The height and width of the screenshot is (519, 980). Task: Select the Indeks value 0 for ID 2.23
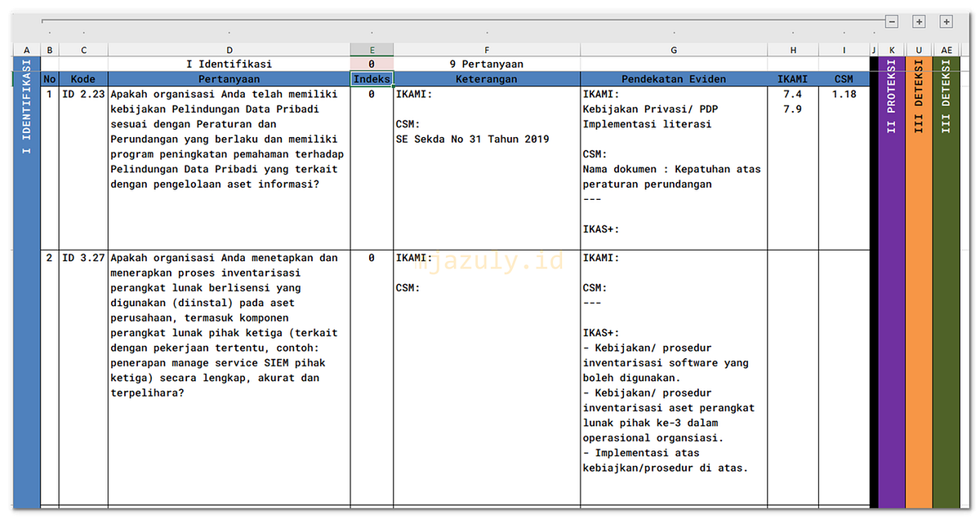tap(372, 168)
